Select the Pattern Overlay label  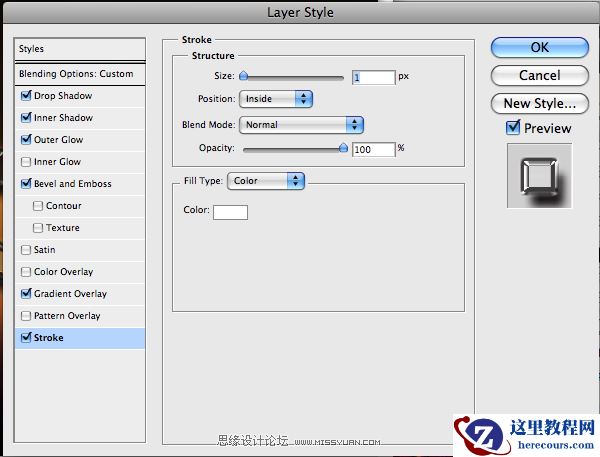coord(67,316)
